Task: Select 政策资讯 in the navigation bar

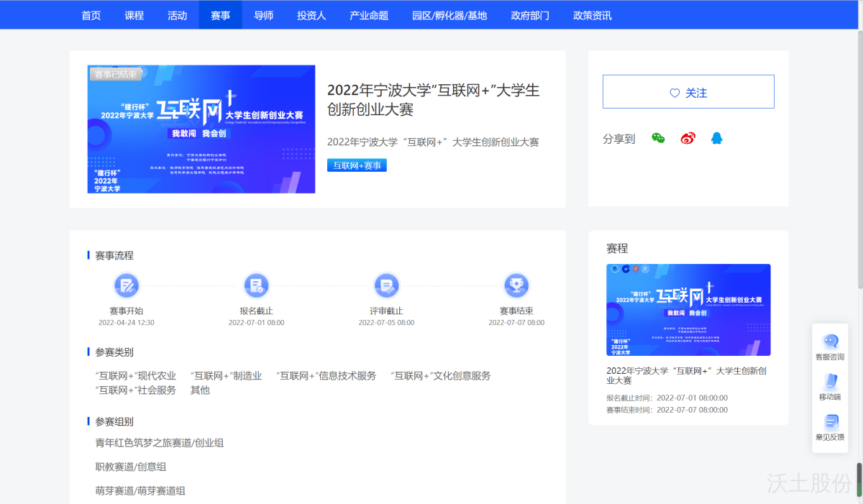Action: click(x=593, y=15)
